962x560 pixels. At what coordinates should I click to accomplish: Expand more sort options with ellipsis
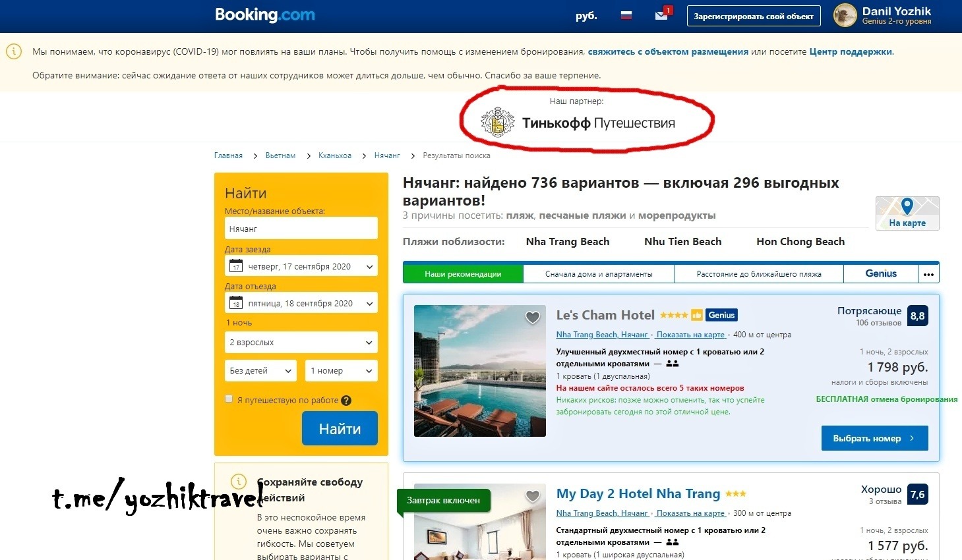tap(928, 274)
